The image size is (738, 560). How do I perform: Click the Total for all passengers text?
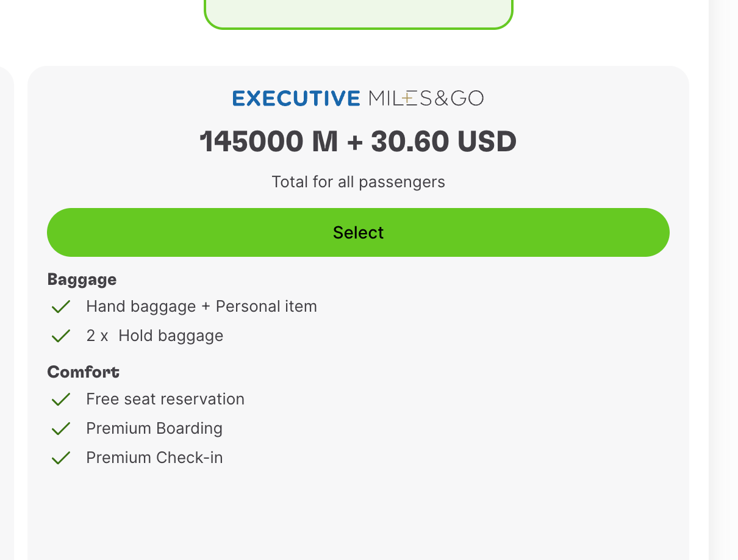[358, 182]
